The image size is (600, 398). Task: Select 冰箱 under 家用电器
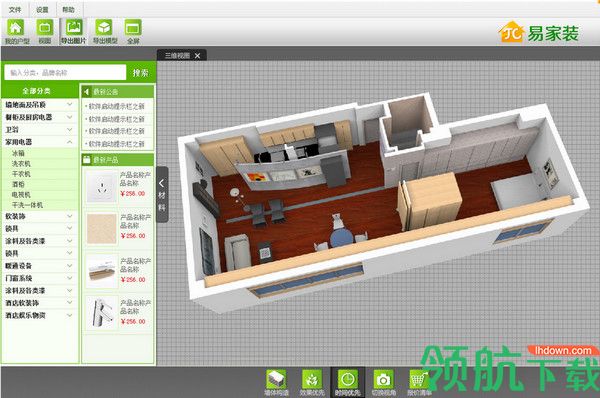(18, 153)
